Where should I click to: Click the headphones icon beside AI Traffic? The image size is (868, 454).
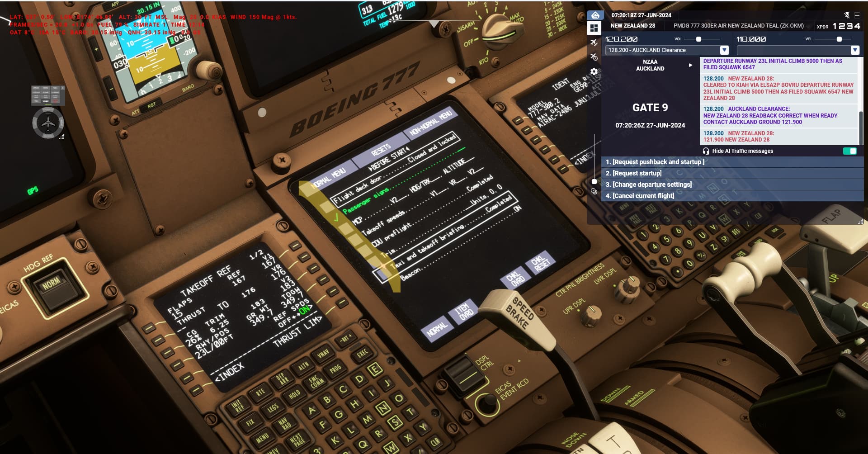(x=706, y=151)
